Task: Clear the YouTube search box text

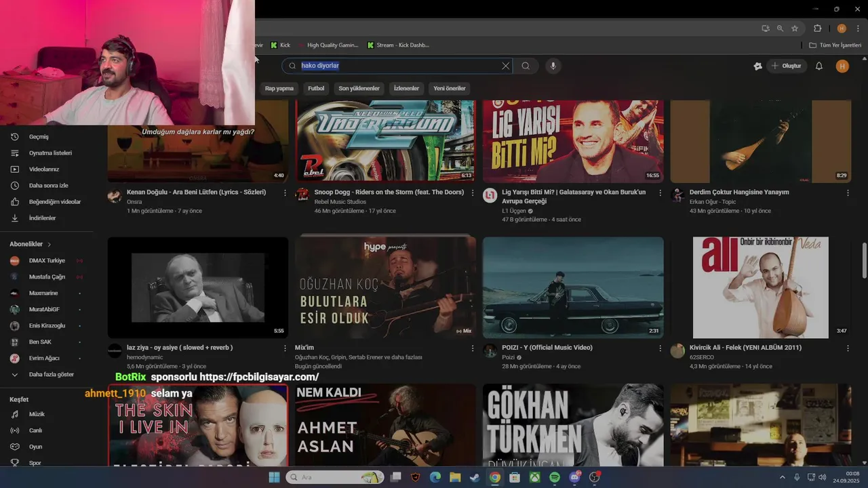Action: coord(505,66)
